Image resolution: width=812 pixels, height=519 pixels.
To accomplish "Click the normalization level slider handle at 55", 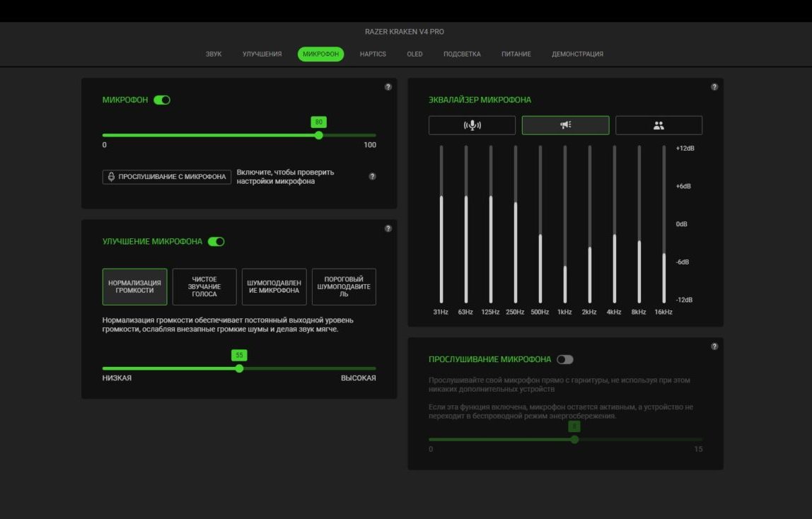I will (x=239, y=369).
